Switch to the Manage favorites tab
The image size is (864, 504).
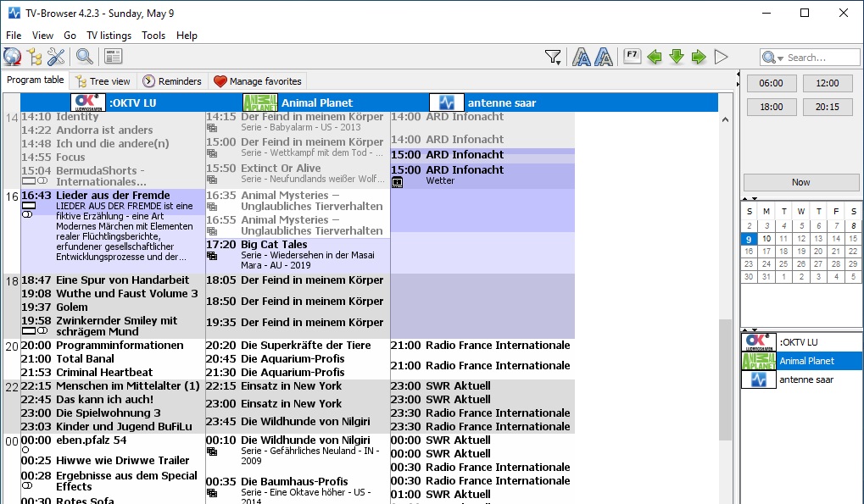(258, 81)
